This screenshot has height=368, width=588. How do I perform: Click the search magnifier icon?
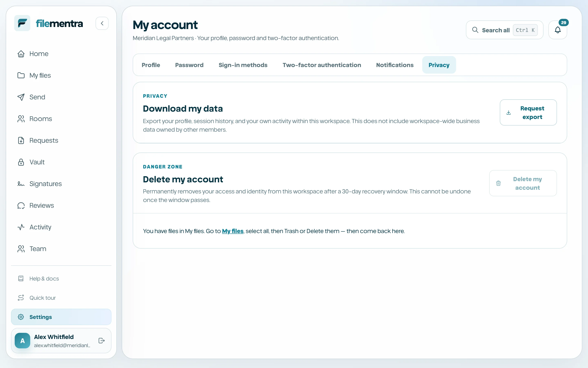475,30
